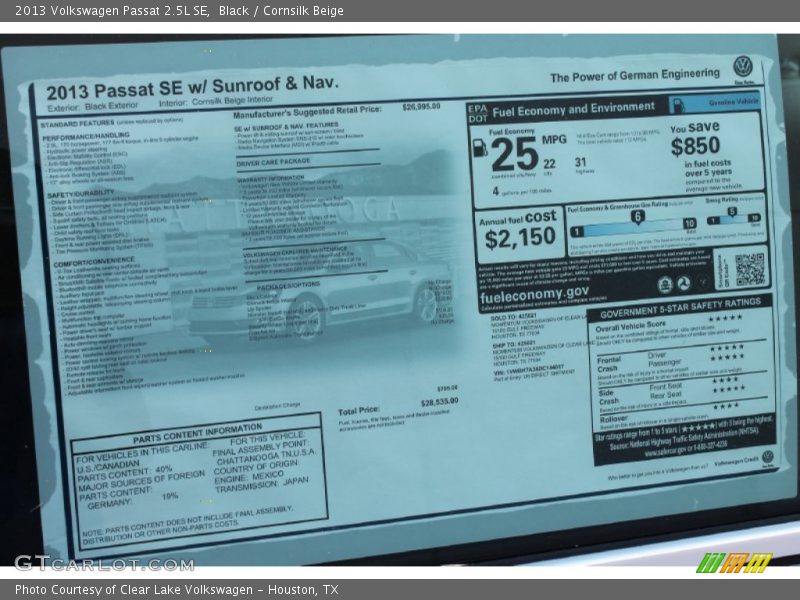Click the highway MPG value 31
Viewport: 800px width, 600px height.
tap(581, 162)
